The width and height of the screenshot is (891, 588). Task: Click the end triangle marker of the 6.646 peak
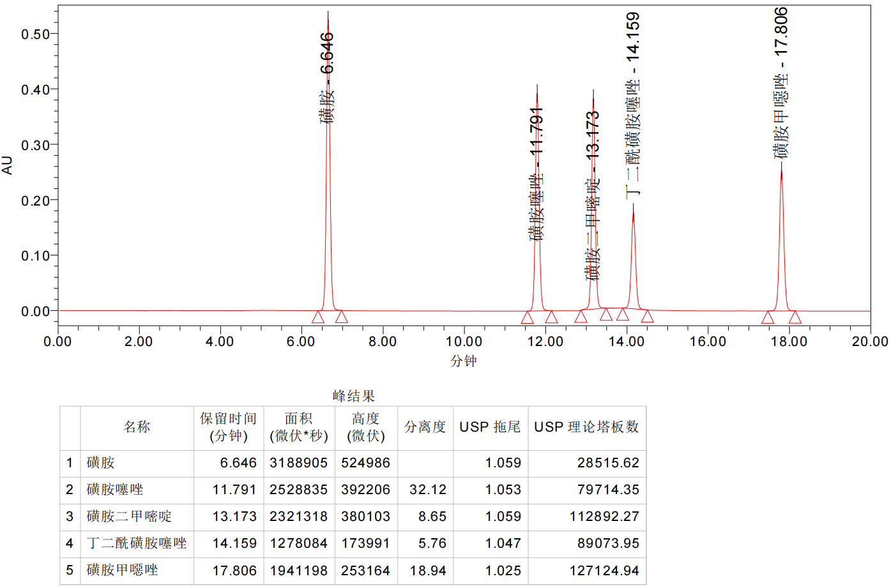pyautogui.click(x=342, y=317)
